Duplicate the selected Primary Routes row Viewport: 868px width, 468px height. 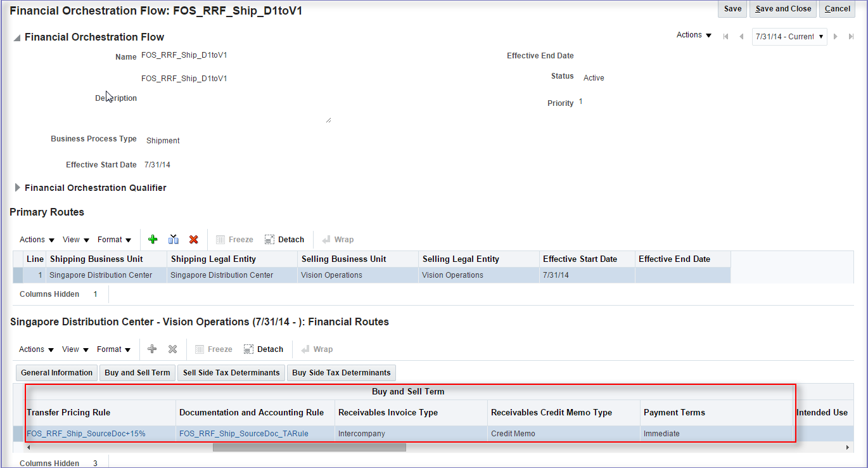(173, 239)
